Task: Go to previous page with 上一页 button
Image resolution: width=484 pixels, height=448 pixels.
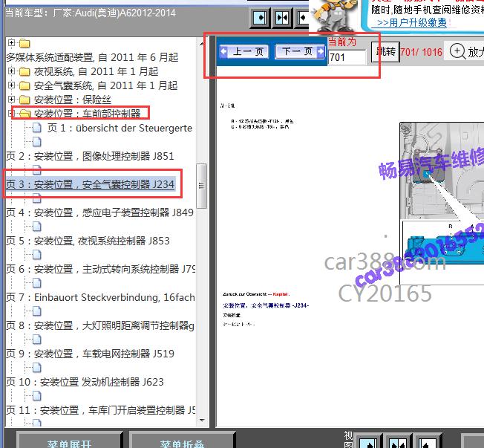Action: pos(243,51)
